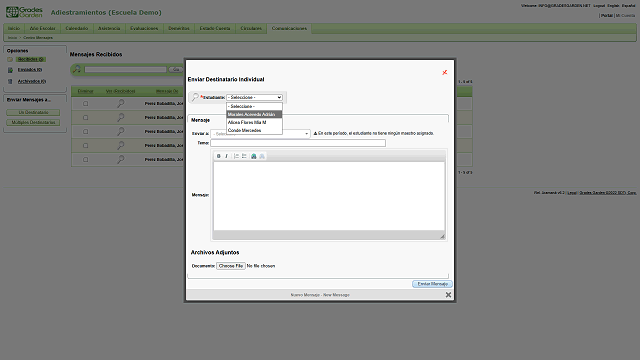640x360 pixels.
Task: Open the Deméritos tab
Action: pos(179,29)
